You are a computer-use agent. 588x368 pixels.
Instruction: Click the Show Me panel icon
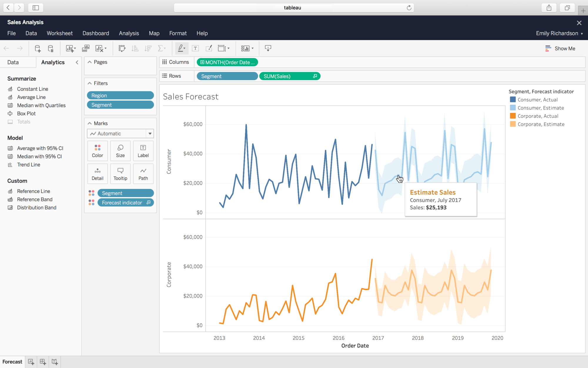click(x=547, y=48)
